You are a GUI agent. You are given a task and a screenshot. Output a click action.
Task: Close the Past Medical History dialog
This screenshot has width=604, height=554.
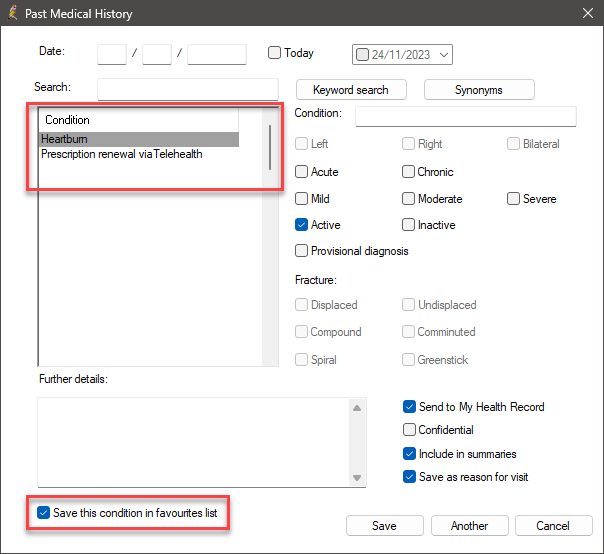[587, 13]
